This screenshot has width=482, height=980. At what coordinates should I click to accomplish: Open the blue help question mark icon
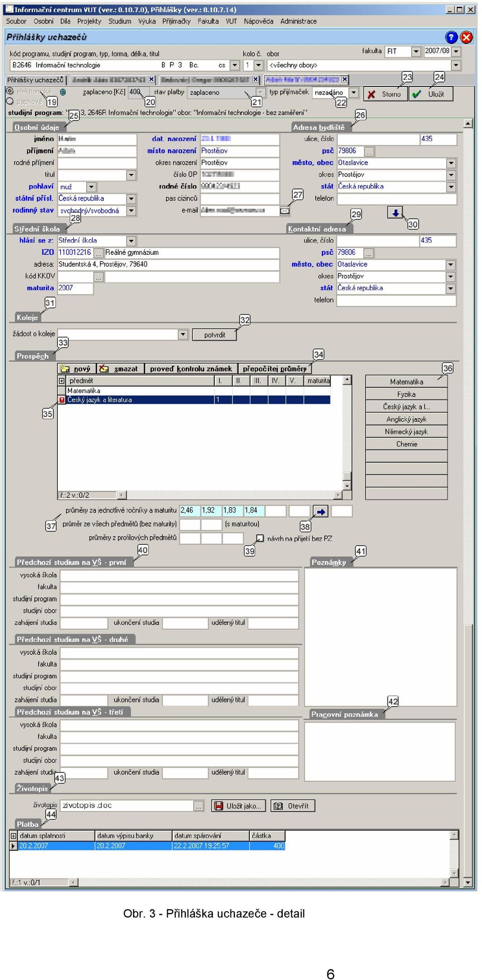tap(451, 37)
